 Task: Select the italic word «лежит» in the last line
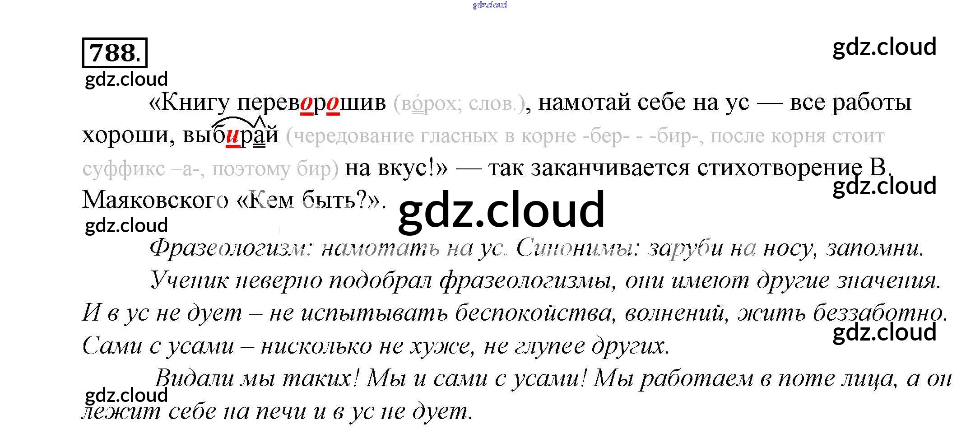click(121, 411)
